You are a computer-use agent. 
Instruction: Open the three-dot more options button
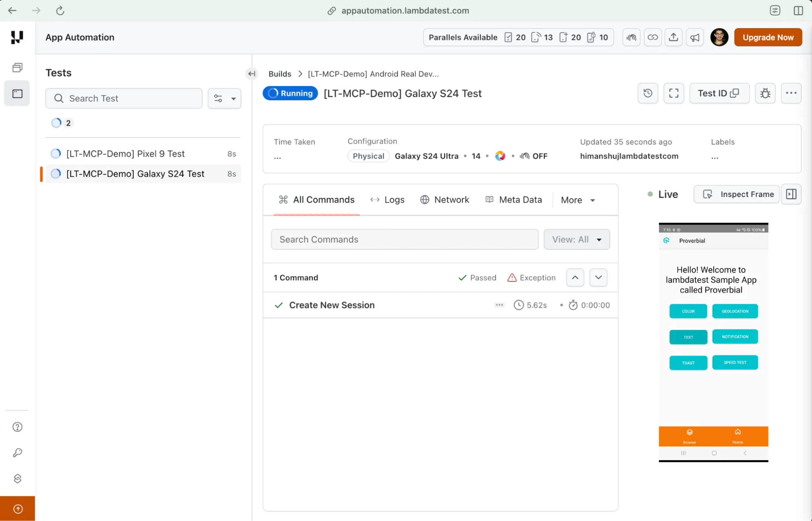[x=791, y=93]
